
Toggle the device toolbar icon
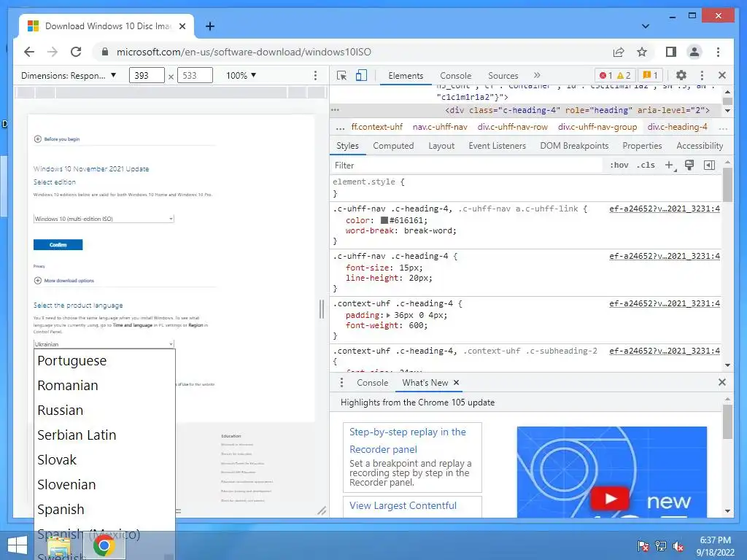click(361, 75)
